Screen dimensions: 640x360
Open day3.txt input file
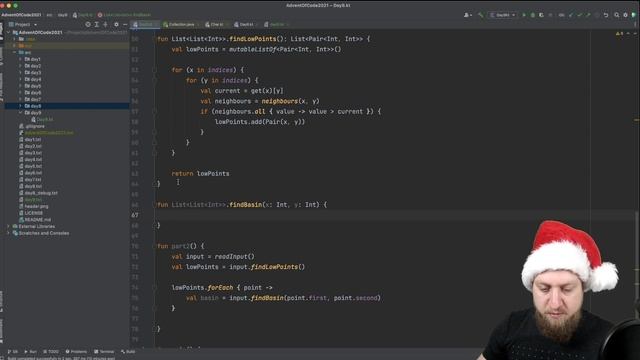[31, 153]
